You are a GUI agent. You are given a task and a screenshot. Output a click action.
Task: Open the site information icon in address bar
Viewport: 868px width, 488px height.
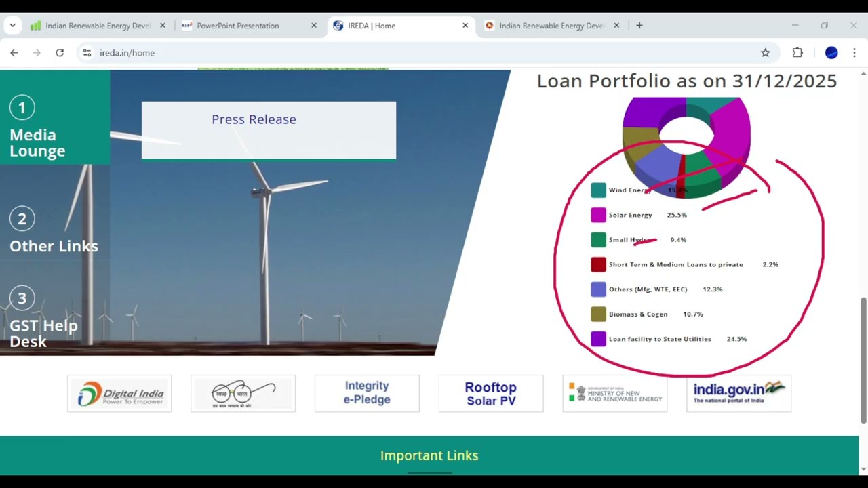tap(86, 53)
